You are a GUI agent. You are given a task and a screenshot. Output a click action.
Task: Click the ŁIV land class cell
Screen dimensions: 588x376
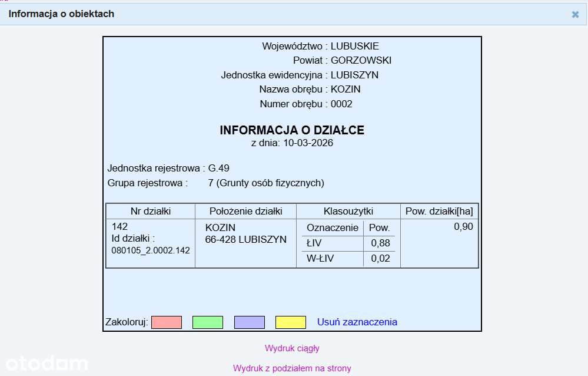[314, 243]
